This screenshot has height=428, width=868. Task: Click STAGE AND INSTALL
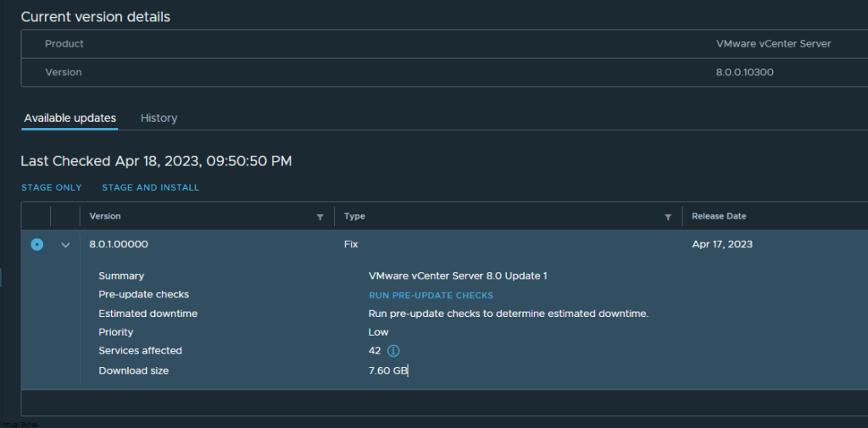(x=151, y=187)
